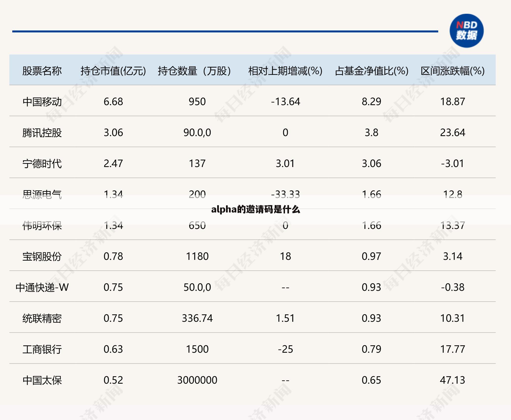Click 6.68 market value for 中国移动
The width and height of the screenshot is (511, 420).
tap(113, 102)
